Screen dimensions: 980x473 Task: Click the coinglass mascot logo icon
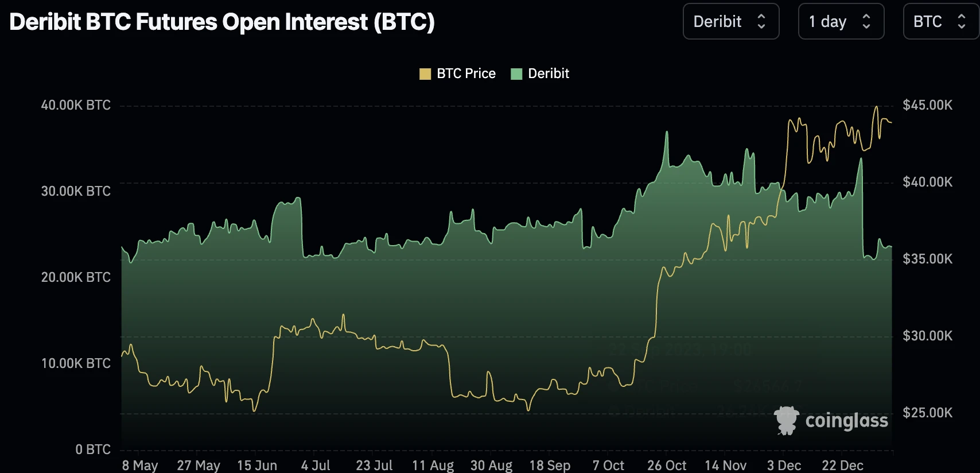[786, 420]
